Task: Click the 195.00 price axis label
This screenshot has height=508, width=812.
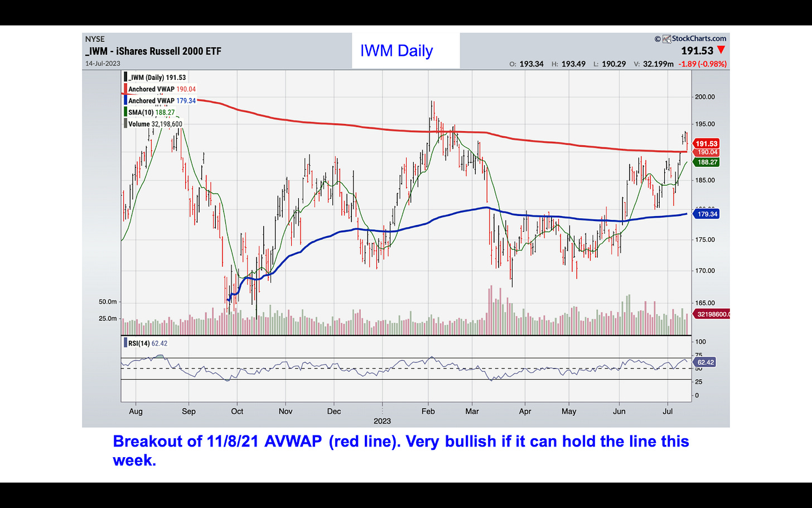Action: [x=705, y=124]
